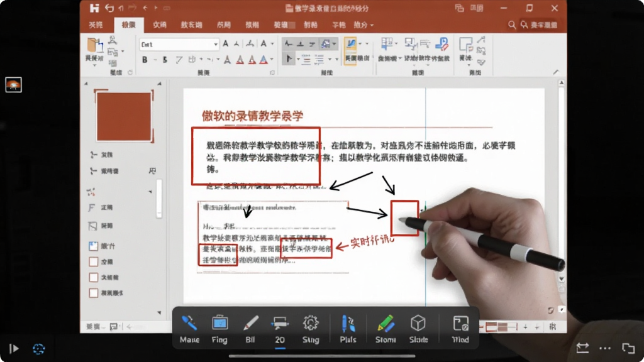Expand the arrow next to the orange-highlighted drawing icon
644x362 pixels.
(360, 43)
